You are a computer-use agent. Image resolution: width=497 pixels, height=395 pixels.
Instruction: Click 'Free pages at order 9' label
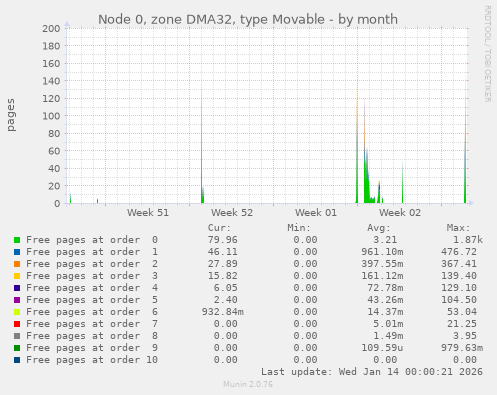tap(92, 348)
